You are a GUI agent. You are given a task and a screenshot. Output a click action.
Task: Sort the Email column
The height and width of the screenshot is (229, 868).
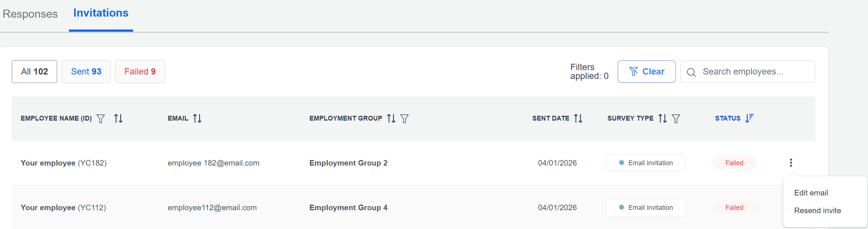(197, 118)
